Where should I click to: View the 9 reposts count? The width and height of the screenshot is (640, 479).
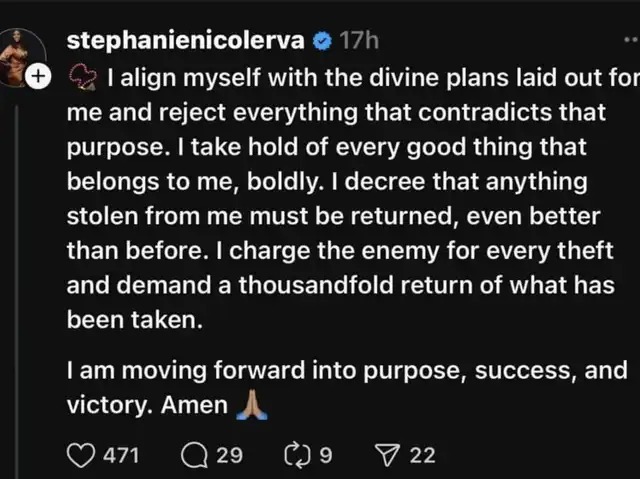pyautogui.click(x=325, y=455)
